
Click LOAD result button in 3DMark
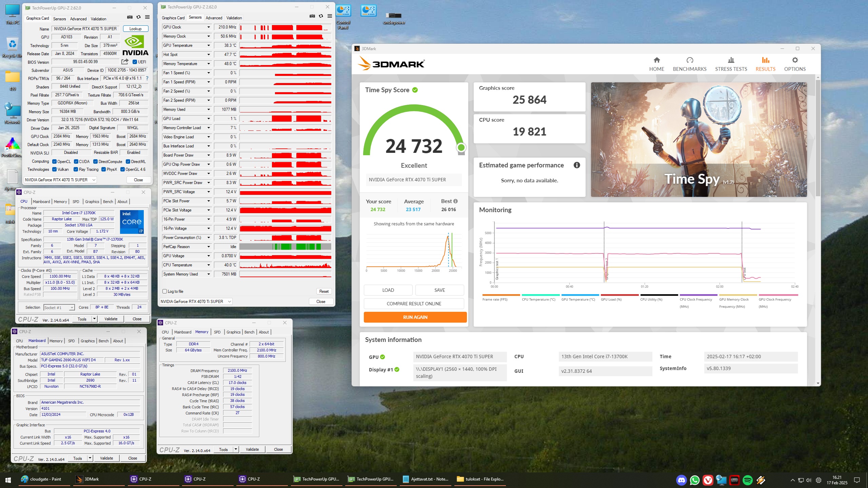(x=388, y=290)
